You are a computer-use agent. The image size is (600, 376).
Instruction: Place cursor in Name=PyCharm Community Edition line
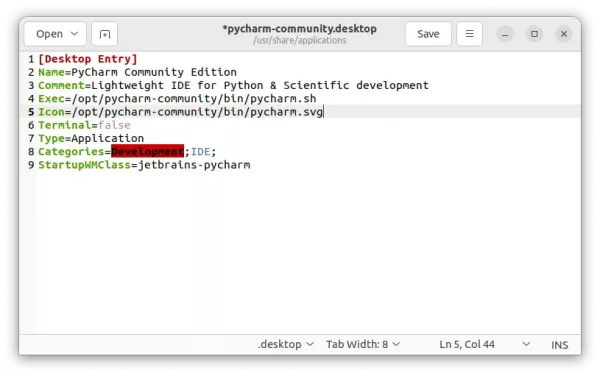click(137, 72)
